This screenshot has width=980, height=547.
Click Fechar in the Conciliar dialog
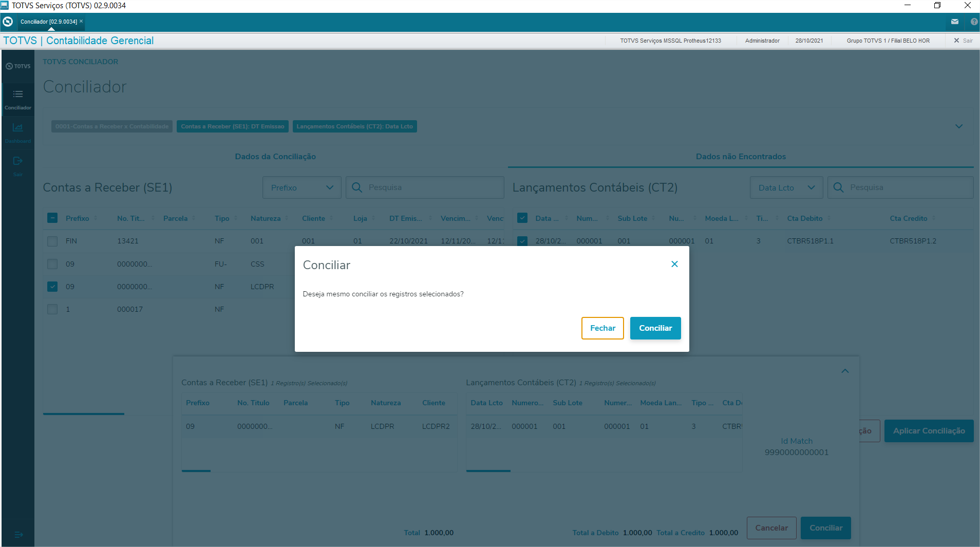pos(602,328)
